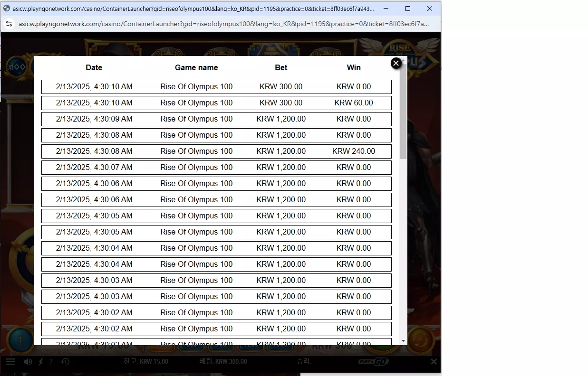Maximize the browser popup window

[408, 9]
